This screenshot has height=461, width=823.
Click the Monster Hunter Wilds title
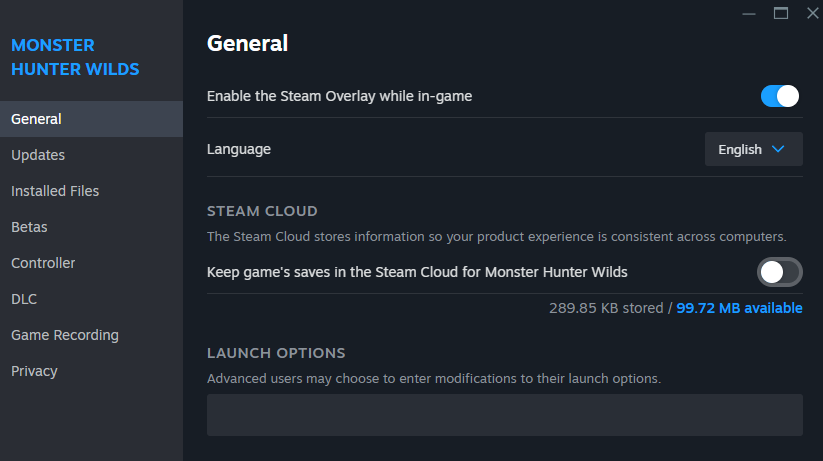pyautogui.click(x=75, y=57)
